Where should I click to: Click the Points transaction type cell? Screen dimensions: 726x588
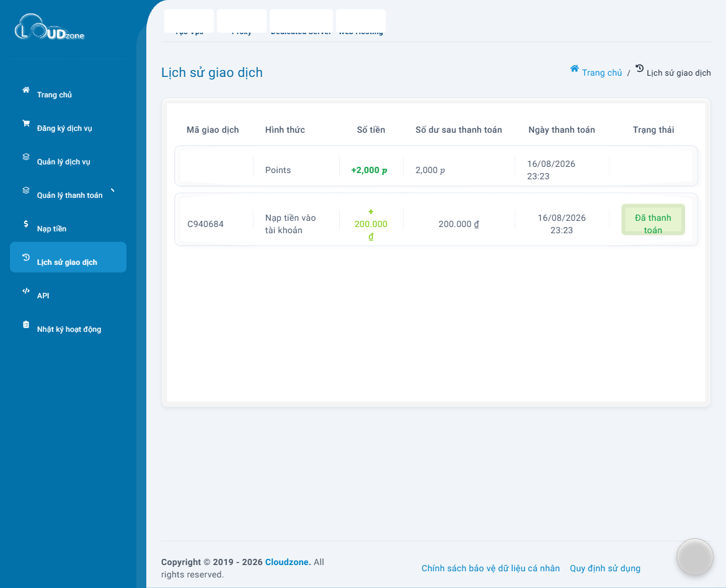click(x=278, y=170)
